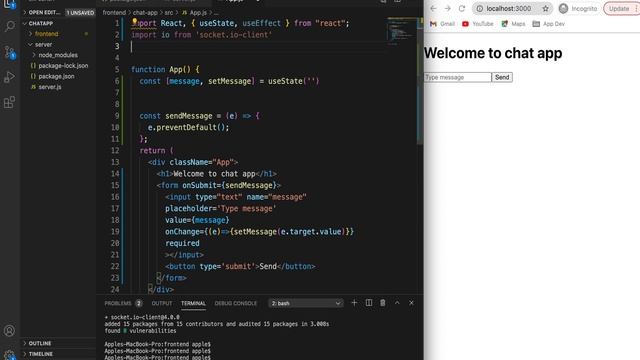Click the frontend breadcrumb segment
The image size is (640, 360).
click(114, 13)
